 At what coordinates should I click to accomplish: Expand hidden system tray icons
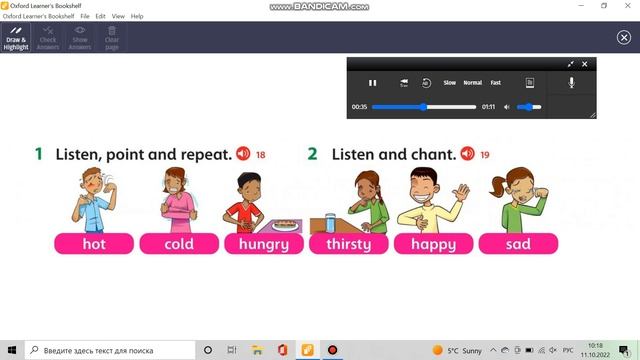point(493,350)
